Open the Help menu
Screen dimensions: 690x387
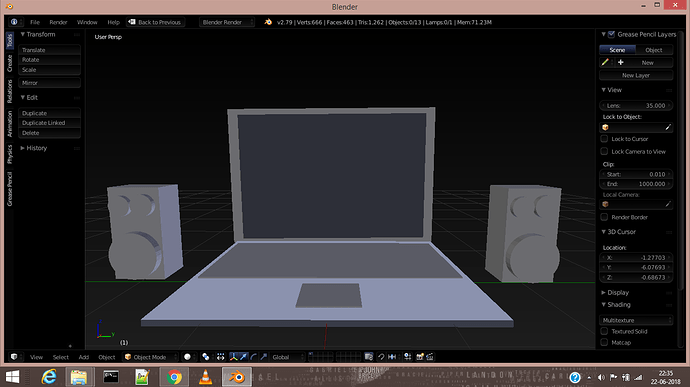click(114, 22)
